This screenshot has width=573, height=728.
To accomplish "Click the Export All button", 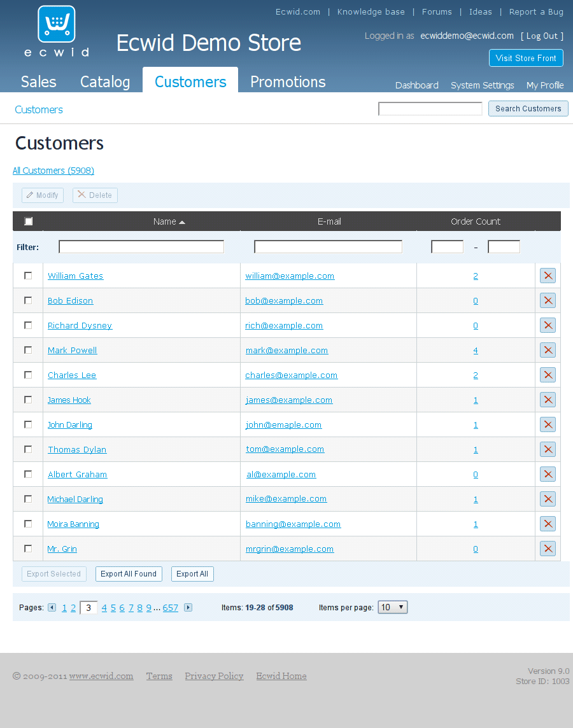I will (x=192, y=574).
